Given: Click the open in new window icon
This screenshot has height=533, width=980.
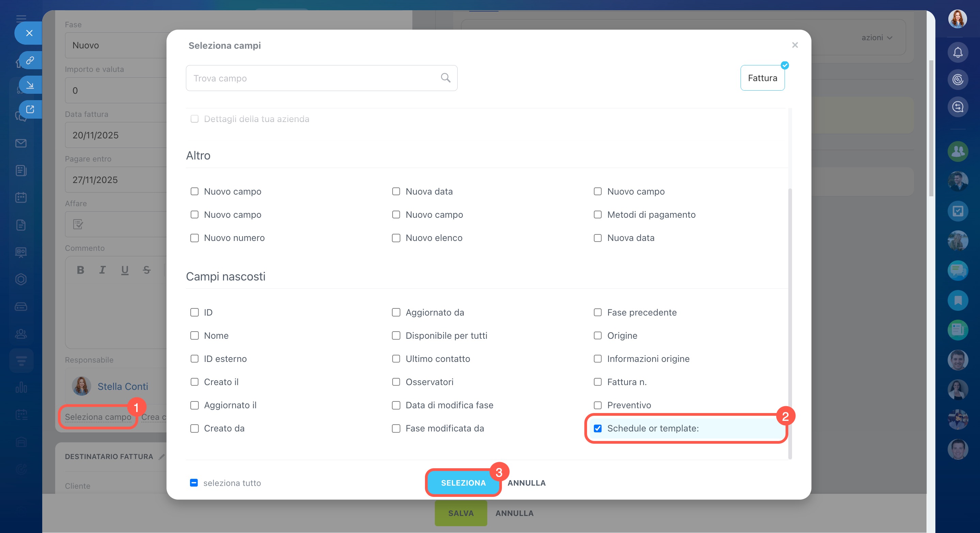Looking at the screenshot, I should point(30,109).
